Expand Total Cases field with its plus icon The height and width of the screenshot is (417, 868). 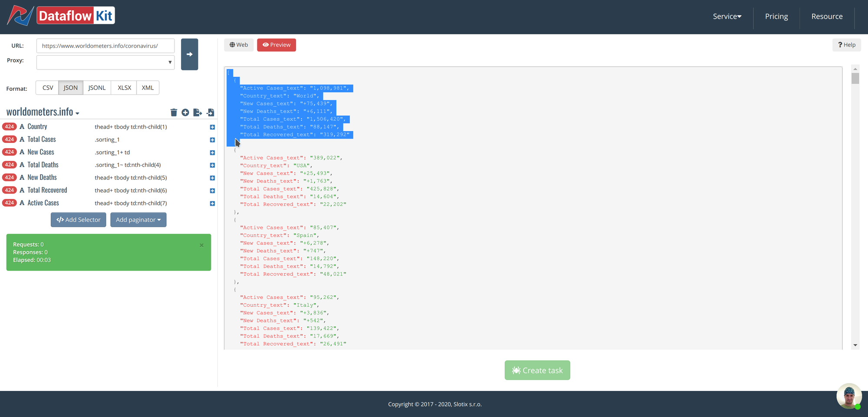212,140
